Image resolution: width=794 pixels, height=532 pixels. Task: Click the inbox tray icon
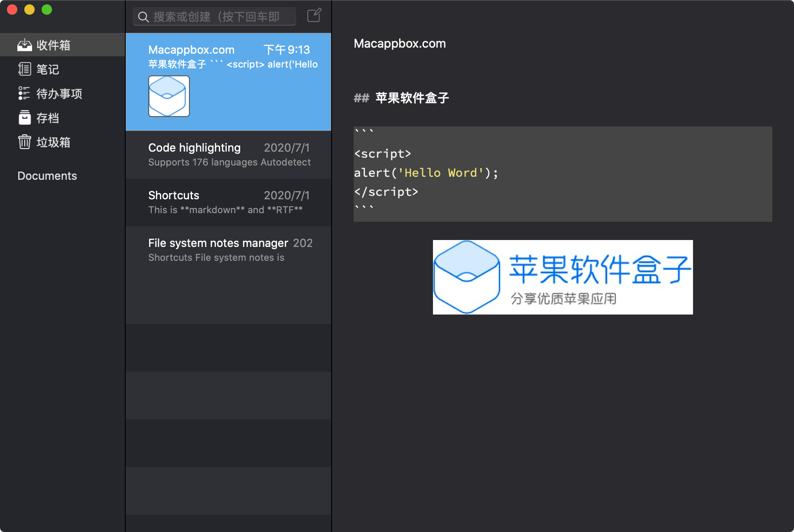(25, 45)
